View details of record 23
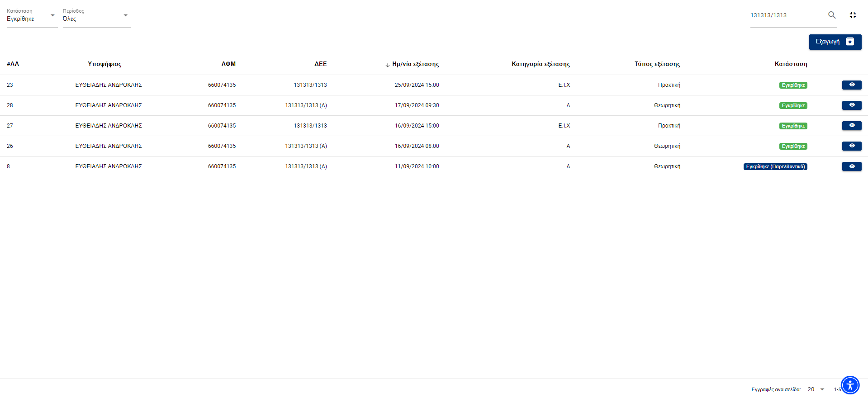 click(851, 85)
